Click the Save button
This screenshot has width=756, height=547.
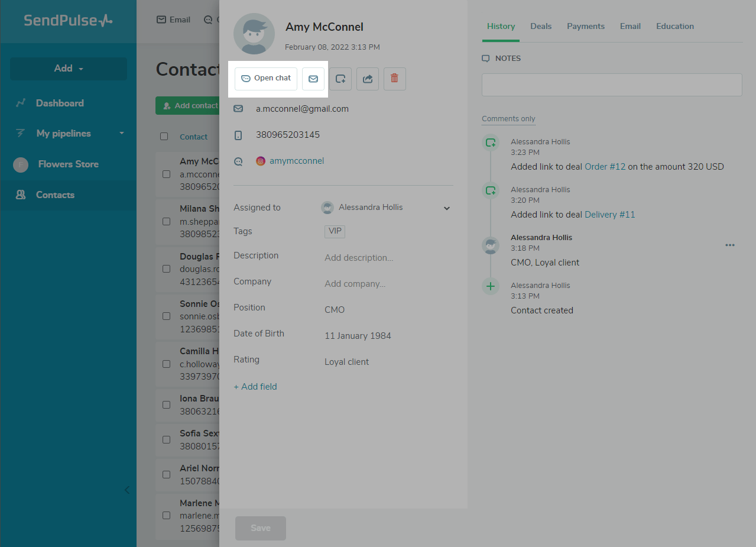point(261,528)
